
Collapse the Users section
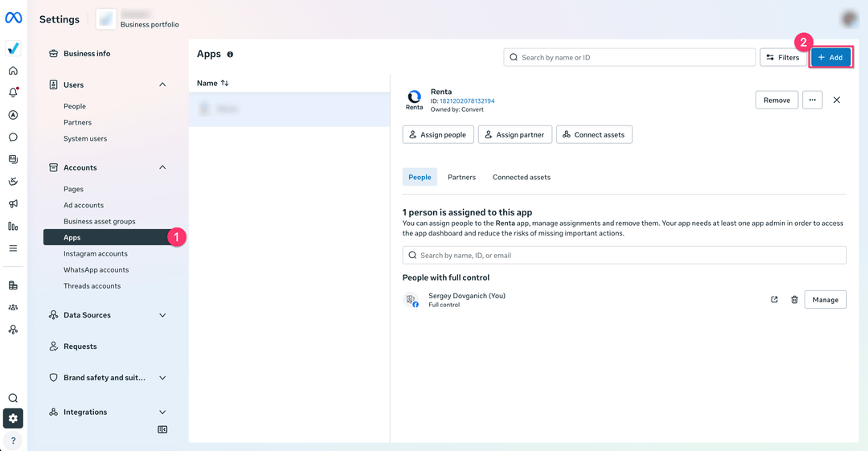(x=162, y=84)
